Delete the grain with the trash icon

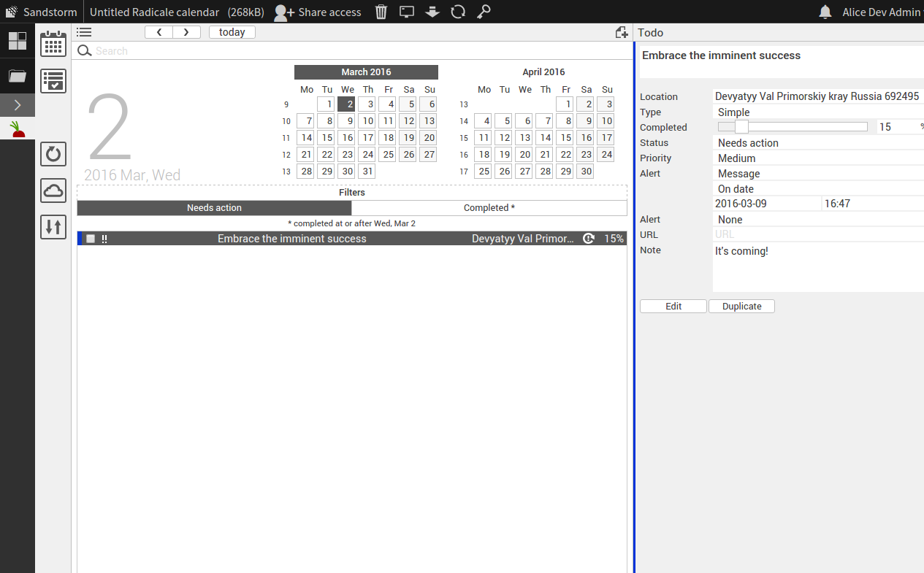(x=381, y=12)
